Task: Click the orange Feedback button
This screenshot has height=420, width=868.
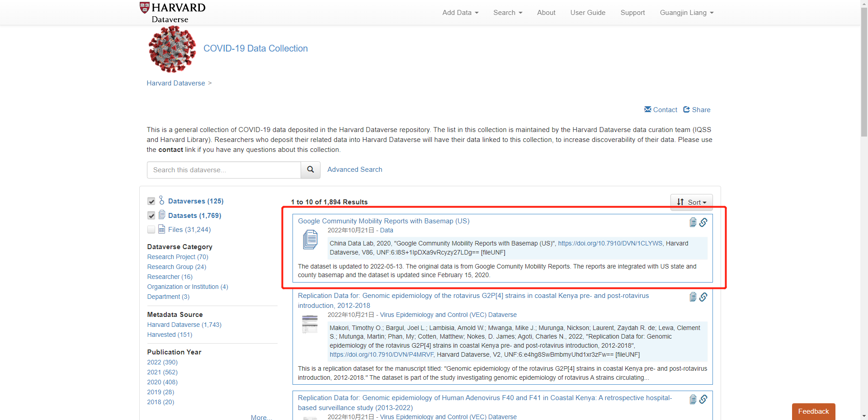Action: [813, 411]
